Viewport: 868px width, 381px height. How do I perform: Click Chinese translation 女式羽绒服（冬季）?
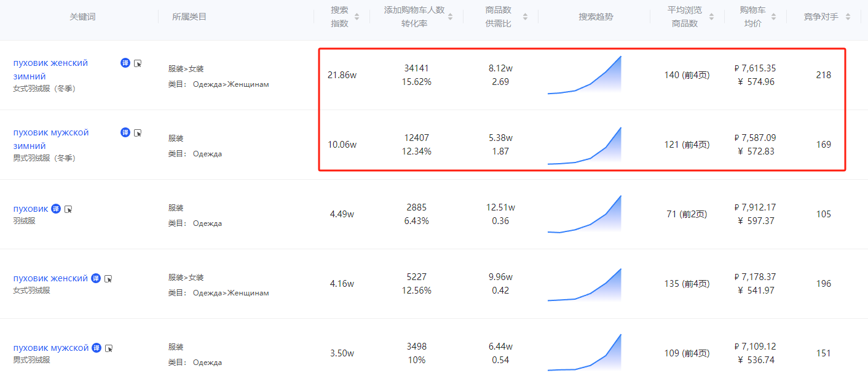(x=44, y=89)
